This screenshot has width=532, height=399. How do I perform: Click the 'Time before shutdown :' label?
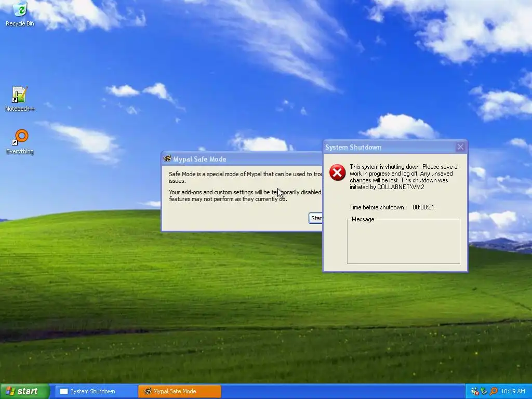[x=378, y=207]
